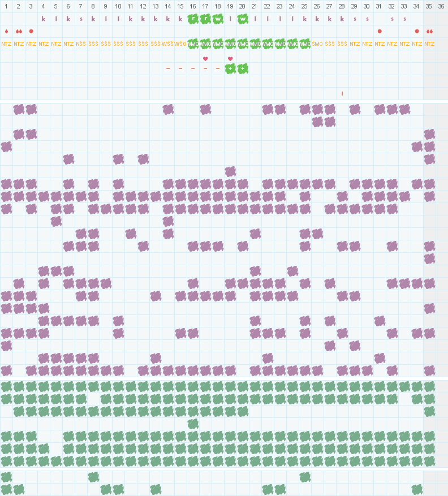Click the heart icon on day 17
This screenshot has width=448, height=496.
point(205,59)
